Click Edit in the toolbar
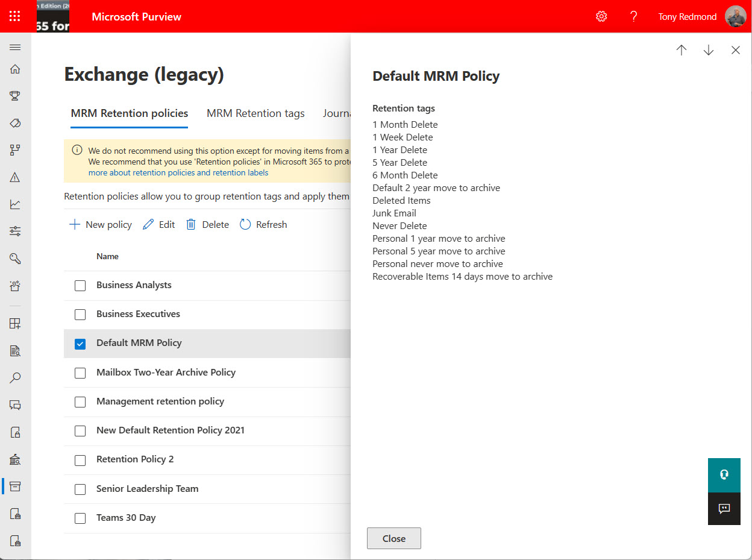This screenshot has width=752, height=560. 159,225
